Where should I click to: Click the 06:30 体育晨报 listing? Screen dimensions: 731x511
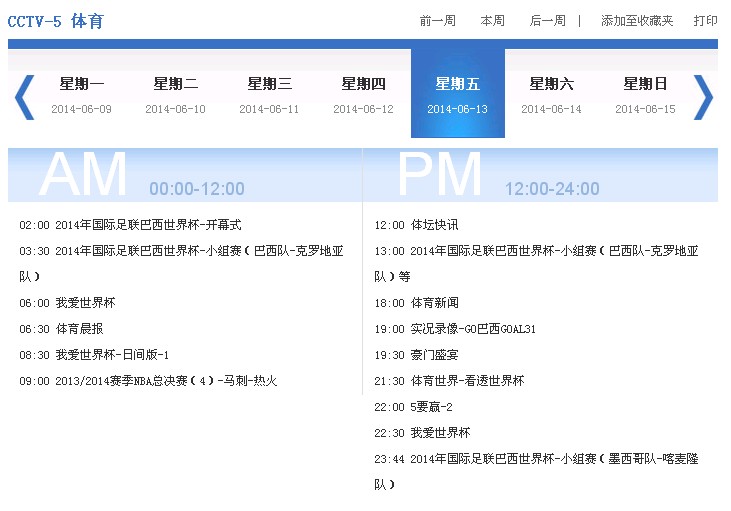[61, 329]
